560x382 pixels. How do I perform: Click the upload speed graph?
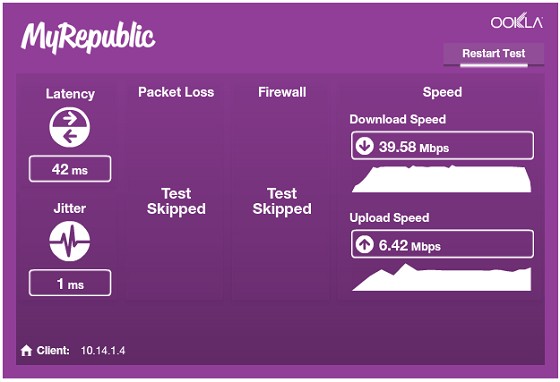(x=442, y=277)
